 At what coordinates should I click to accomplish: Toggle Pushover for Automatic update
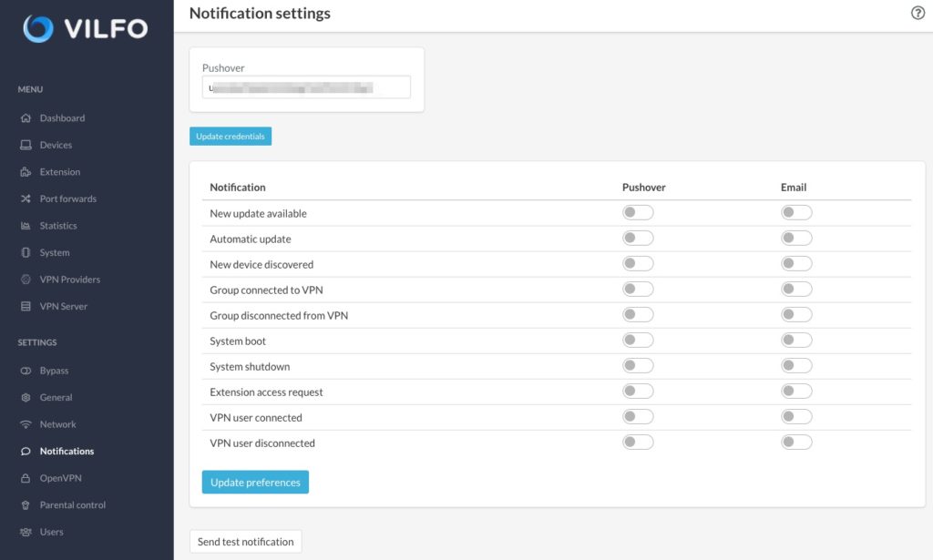tap(638, 238)
